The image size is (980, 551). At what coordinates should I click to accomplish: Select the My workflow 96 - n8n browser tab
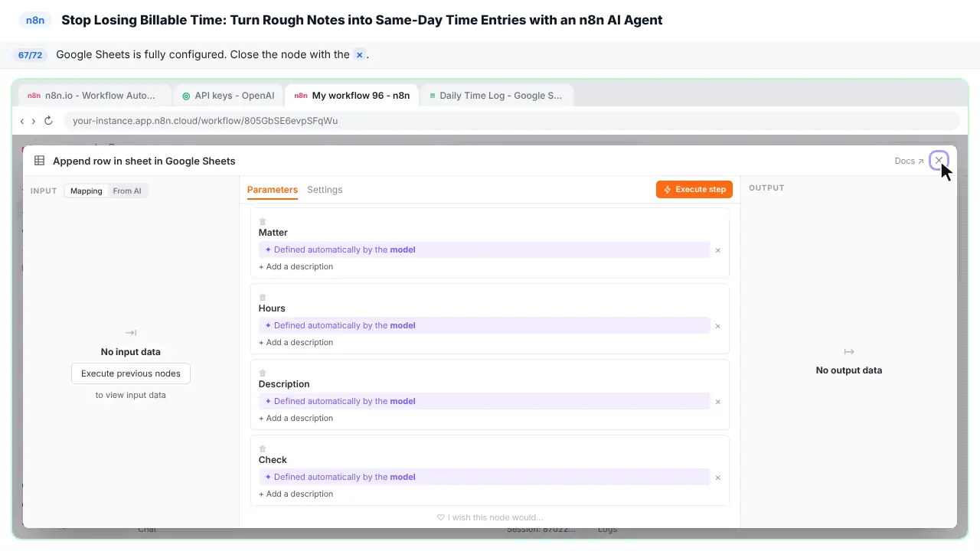point(352,96)
